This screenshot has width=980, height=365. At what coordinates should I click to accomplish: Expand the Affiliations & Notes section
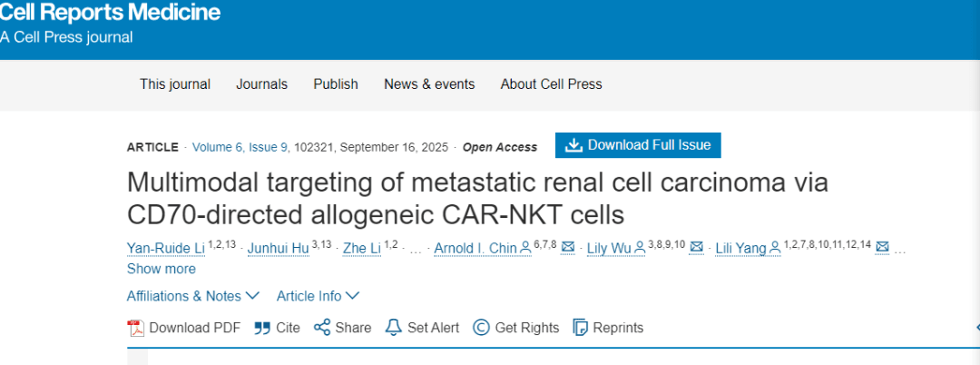point(193,296)
